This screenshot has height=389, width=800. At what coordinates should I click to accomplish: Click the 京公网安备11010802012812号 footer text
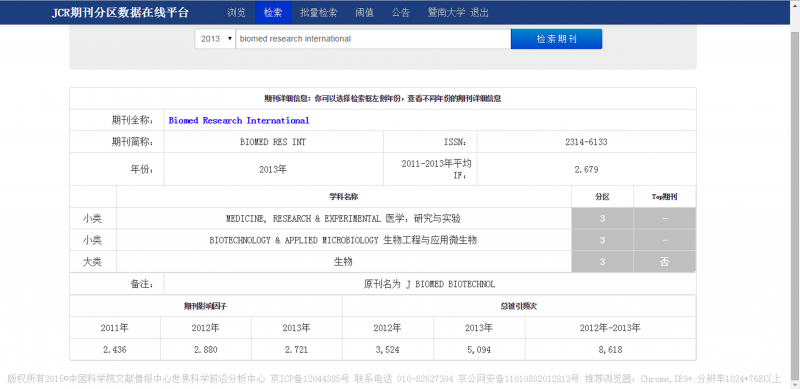click(x=518, y=379)
